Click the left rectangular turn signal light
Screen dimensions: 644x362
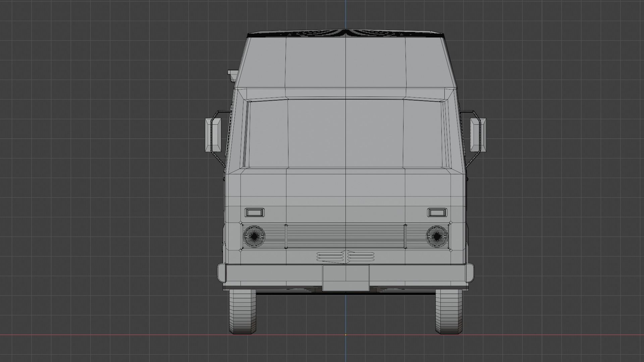click(255, 213)
